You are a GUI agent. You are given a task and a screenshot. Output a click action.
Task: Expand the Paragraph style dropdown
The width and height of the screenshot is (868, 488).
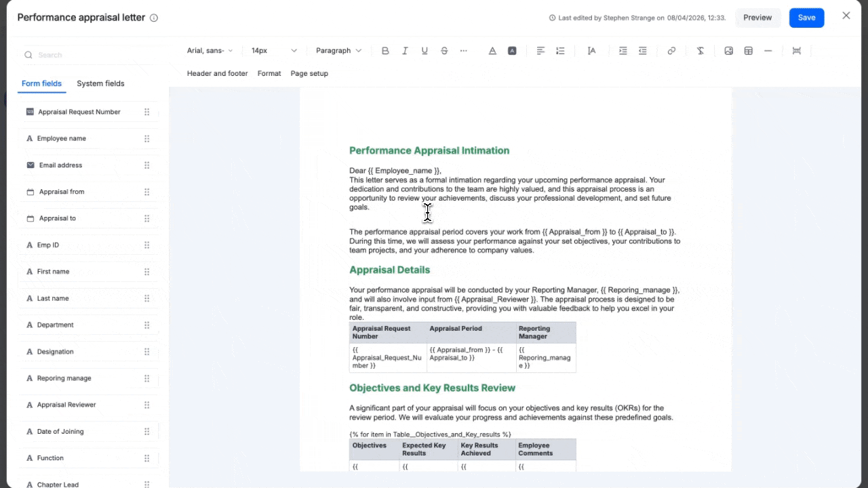[338, 51]
